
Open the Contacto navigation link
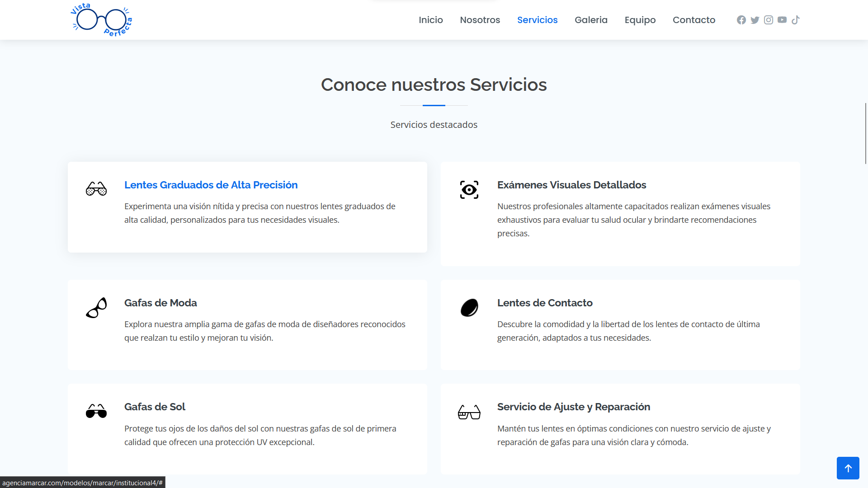tap(693, 20)
